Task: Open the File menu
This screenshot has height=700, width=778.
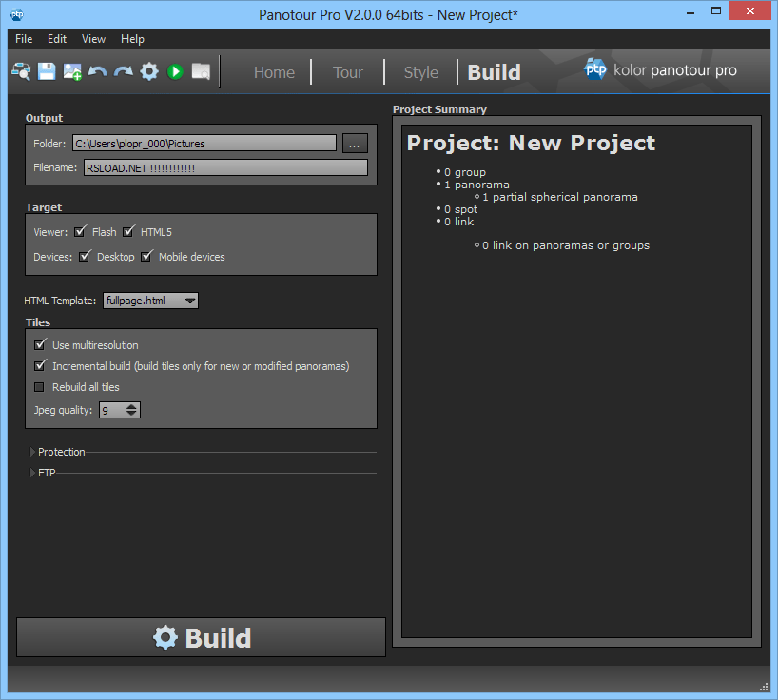Action: 23,39
